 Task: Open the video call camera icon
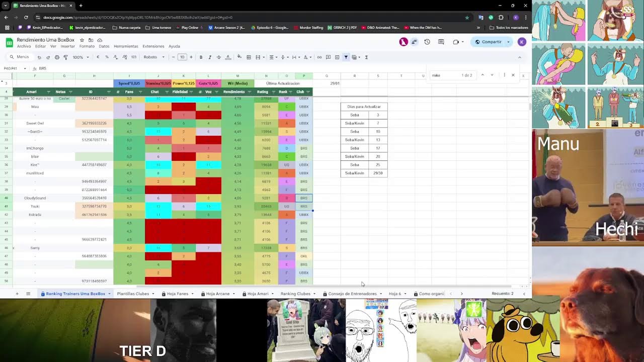[x=457, y=42]
